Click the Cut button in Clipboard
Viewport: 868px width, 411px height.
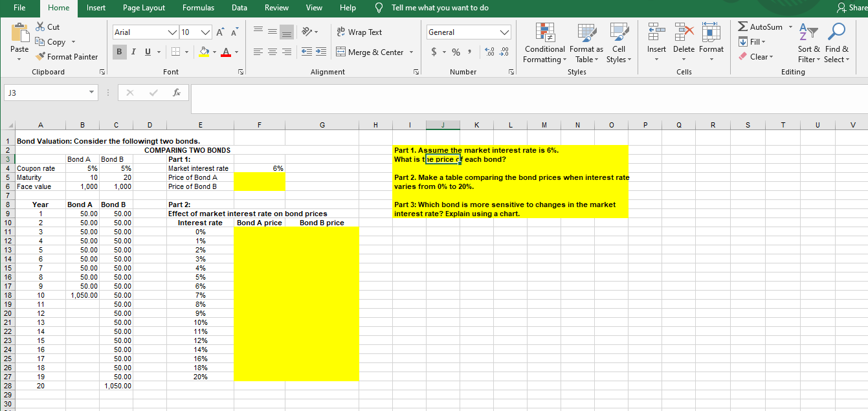(x=48, y=27)
